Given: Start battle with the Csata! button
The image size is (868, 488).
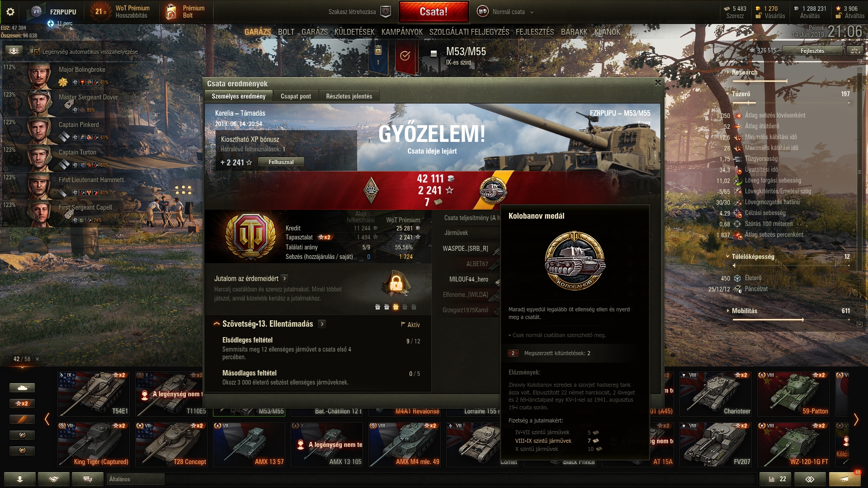Looking at the screenshot, I should tap(434, 12).
